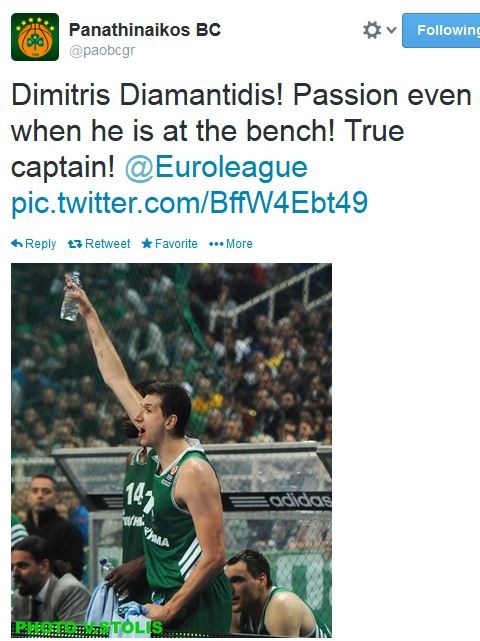Click the PHOTO V. STOLIS watermark
Screen dimensions: 480x641
[88, 628]
